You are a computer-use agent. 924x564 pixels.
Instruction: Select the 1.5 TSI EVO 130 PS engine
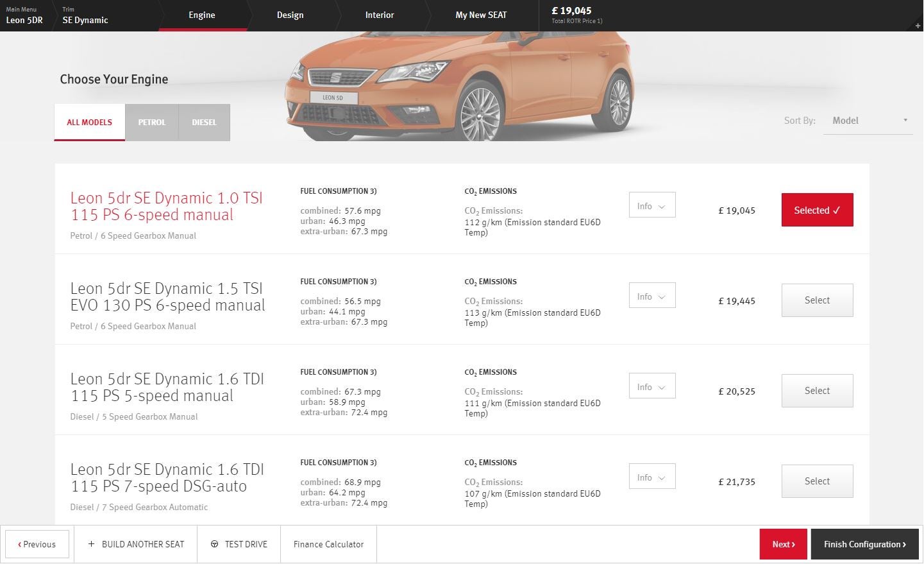point(817,300)
